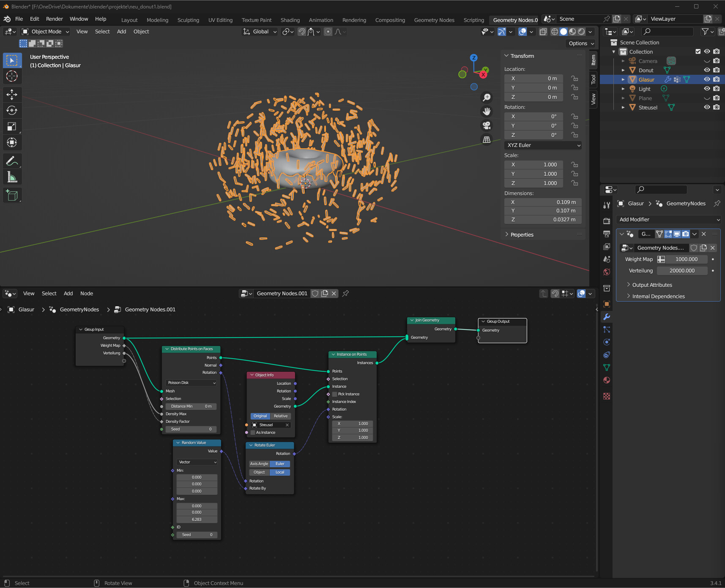The width and height of the screenshot is (725, 588).
Task: Select the Add Cube tool
Action: (x=12, y=195)
